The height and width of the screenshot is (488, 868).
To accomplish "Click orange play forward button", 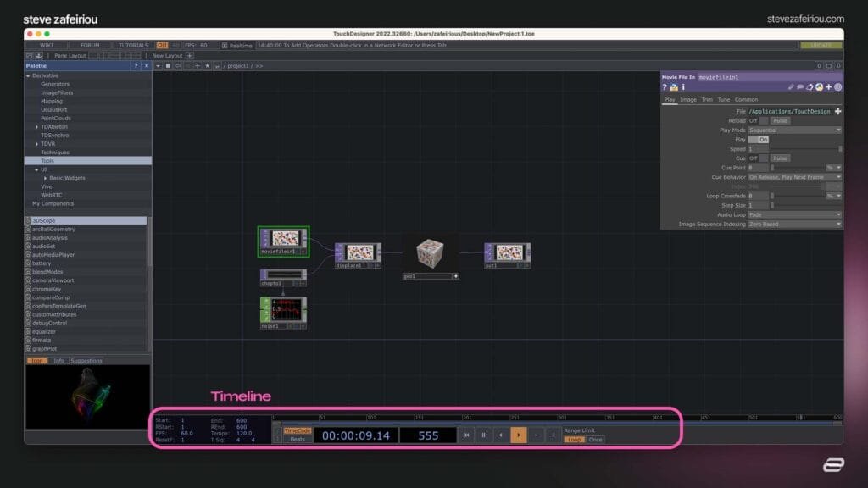I will coord(519,435).
